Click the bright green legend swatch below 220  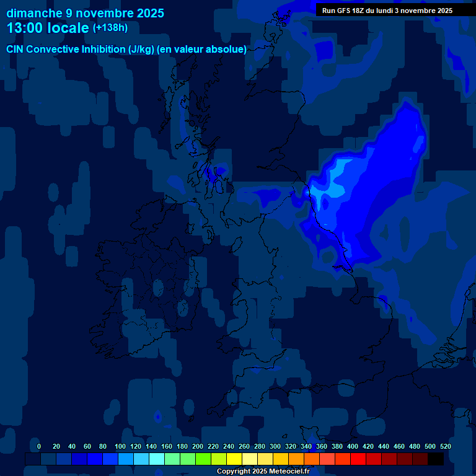pyautogui.click(x=203, y=459)
